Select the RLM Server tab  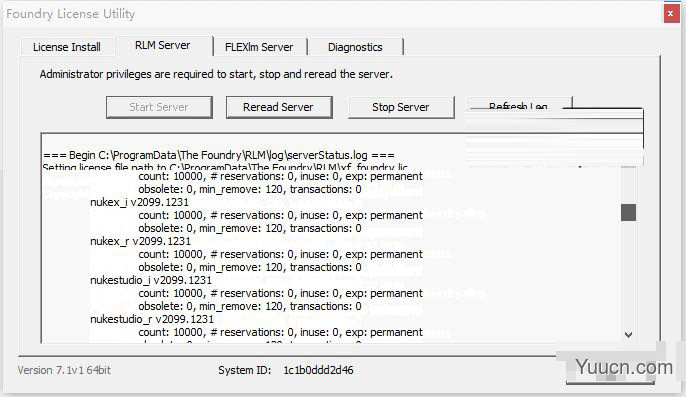pos(163,45)
